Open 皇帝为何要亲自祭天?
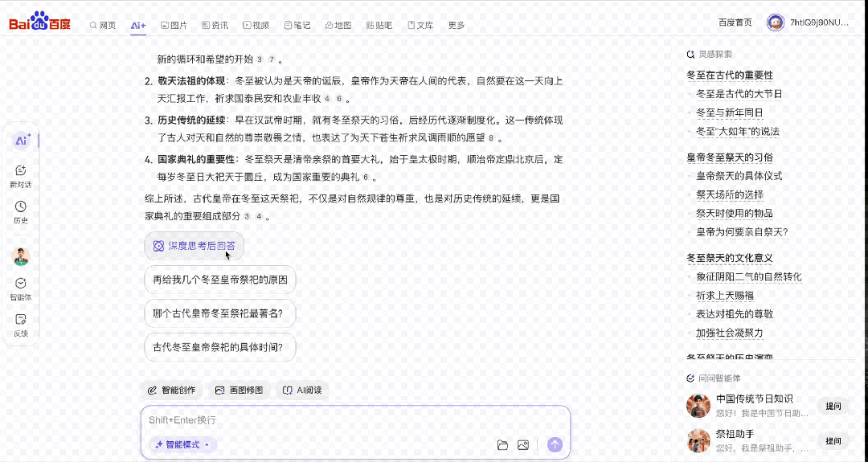The image size is (868, 462). click(x=742, y=232)
